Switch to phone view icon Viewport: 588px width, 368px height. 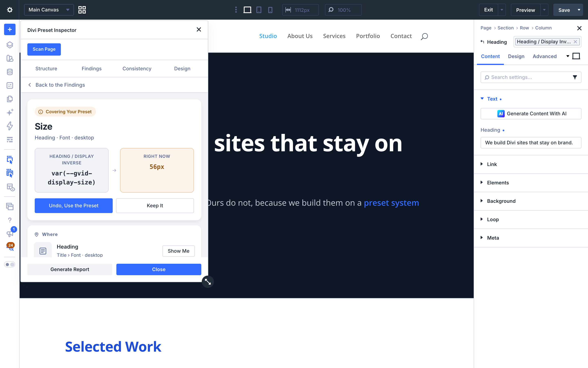tap(270, 10)
